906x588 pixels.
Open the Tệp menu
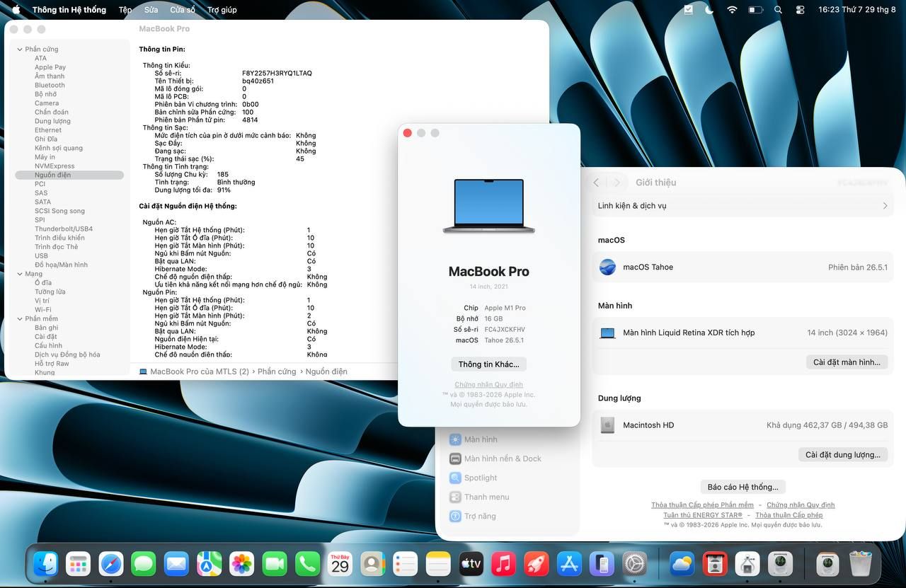pyautogui.click(x=125, y=10)
